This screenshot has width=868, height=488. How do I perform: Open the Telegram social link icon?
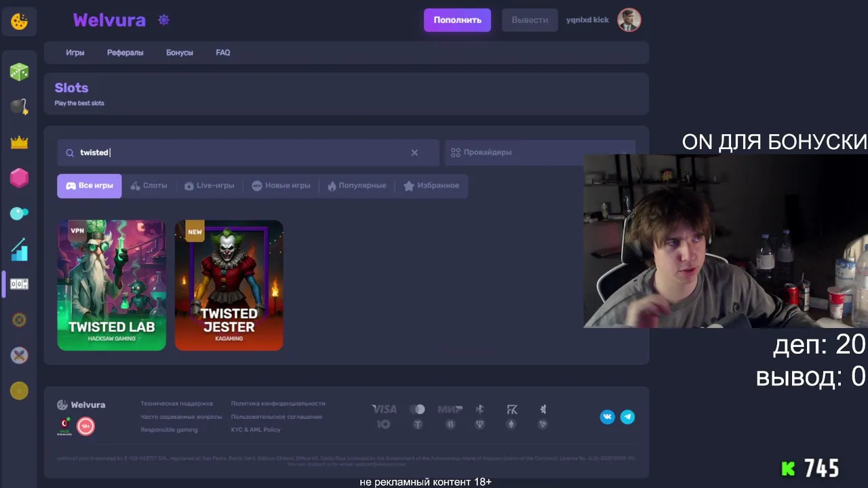pyautogui.click(x=627, y=417)
